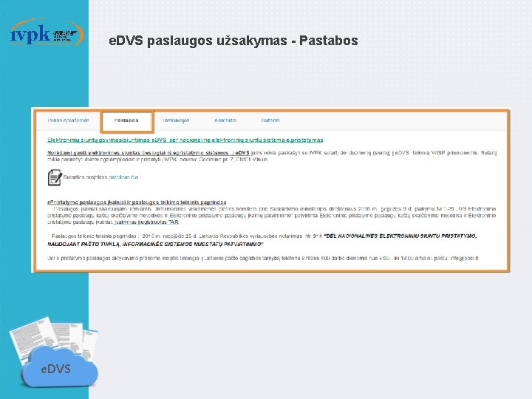Click the eDVS cloud graphic
Screen dimensions: 532x399
coord(58,368)
